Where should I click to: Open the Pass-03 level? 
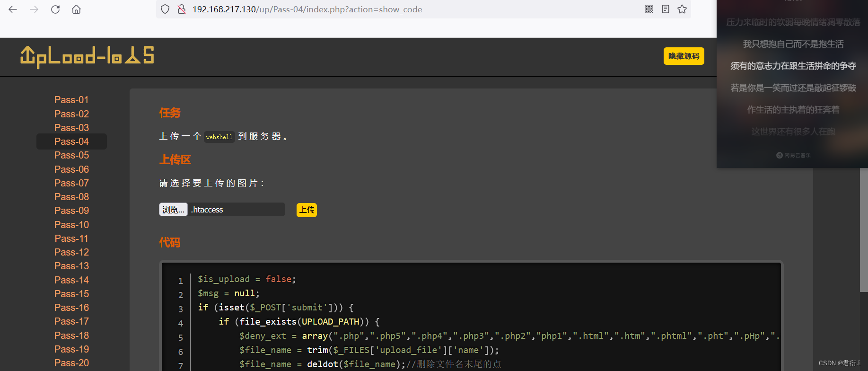(x=71, y=128)
